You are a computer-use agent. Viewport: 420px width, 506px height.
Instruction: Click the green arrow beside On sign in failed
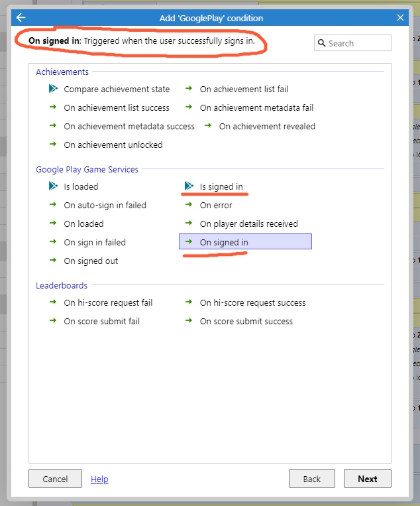click(x=53, y=241)
